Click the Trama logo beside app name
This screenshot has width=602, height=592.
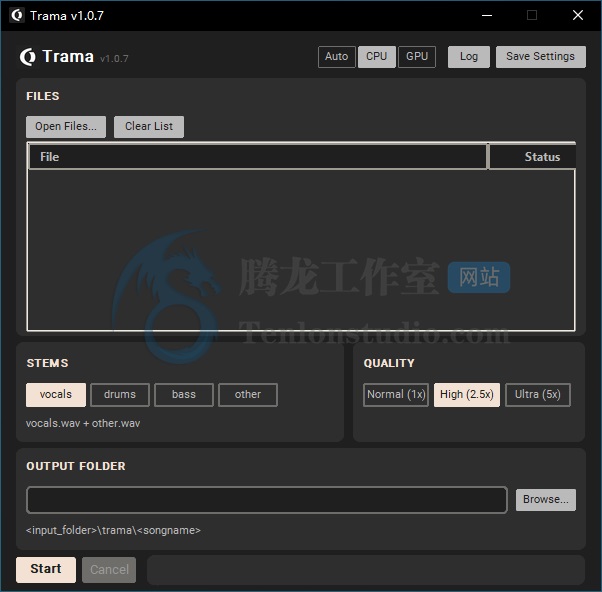tap(28, 57)
